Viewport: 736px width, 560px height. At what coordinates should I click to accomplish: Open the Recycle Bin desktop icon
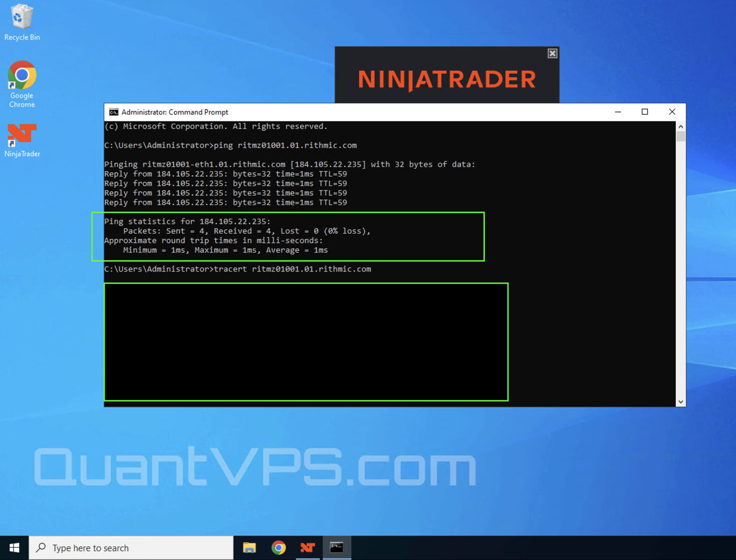[x=22, y=22]
